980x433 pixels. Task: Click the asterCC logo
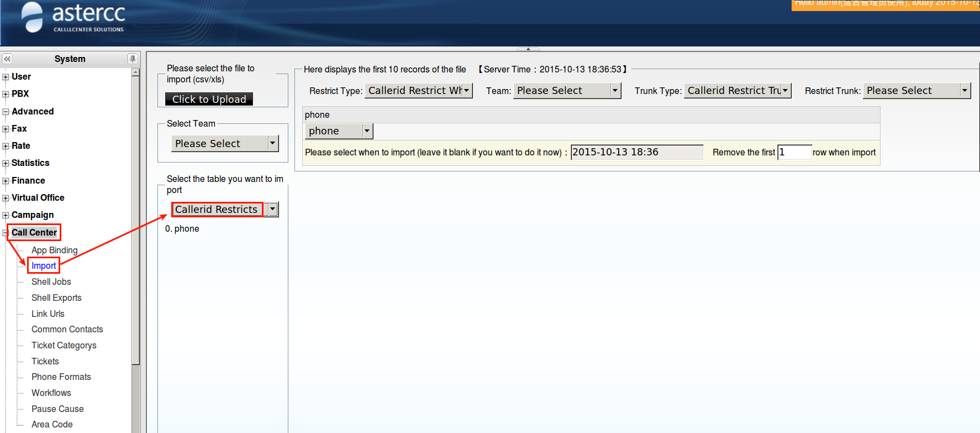pos(73,18)
